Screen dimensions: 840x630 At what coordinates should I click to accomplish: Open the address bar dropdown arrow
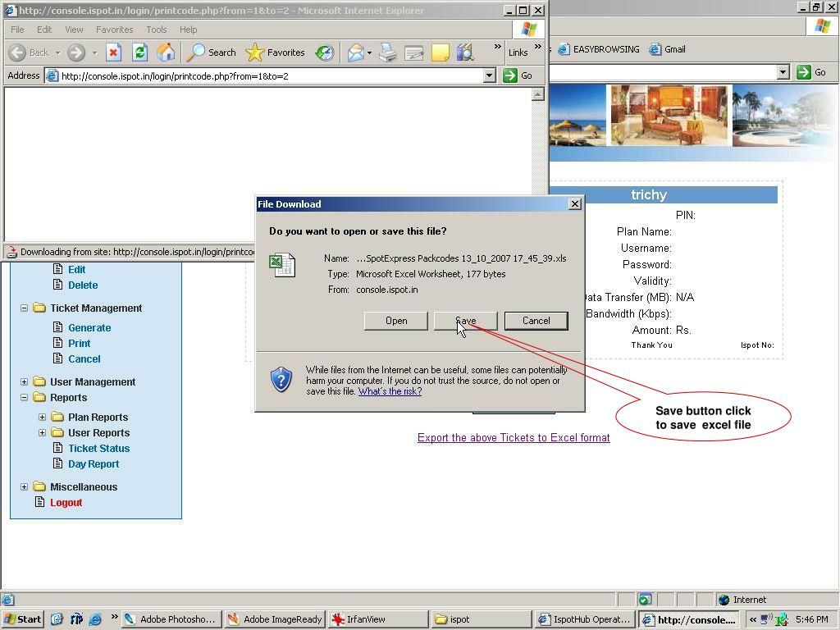pos(489,75)
